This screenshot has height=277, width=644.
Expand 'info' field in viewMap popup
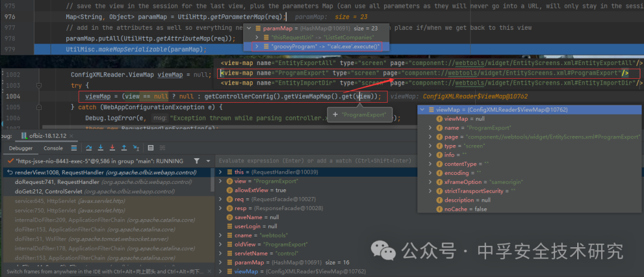click(x=430, y=155)
